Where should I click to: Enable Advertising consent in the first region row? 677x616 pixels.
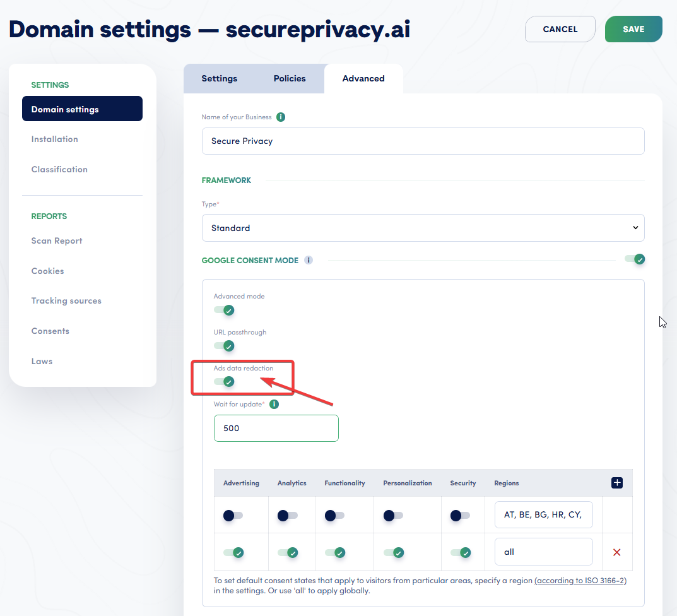pyautogui.click(x=233, y=515)
